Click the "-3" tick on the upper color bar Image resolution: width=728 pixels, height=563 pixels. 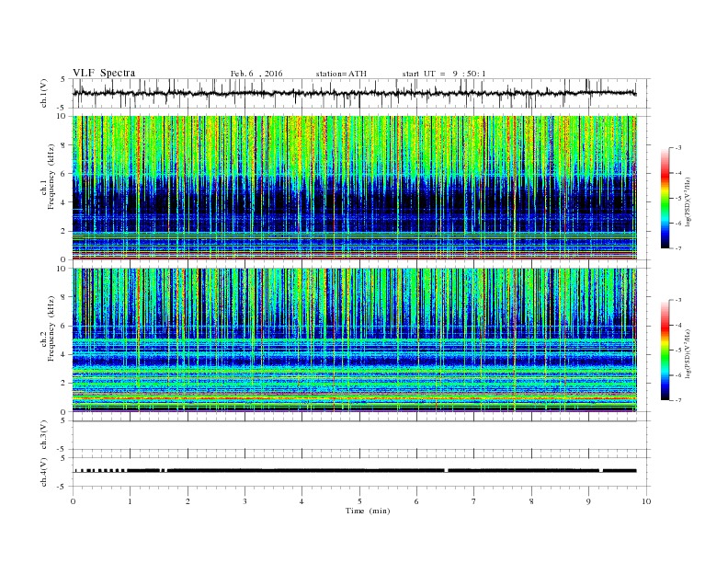tap(677, 148)
